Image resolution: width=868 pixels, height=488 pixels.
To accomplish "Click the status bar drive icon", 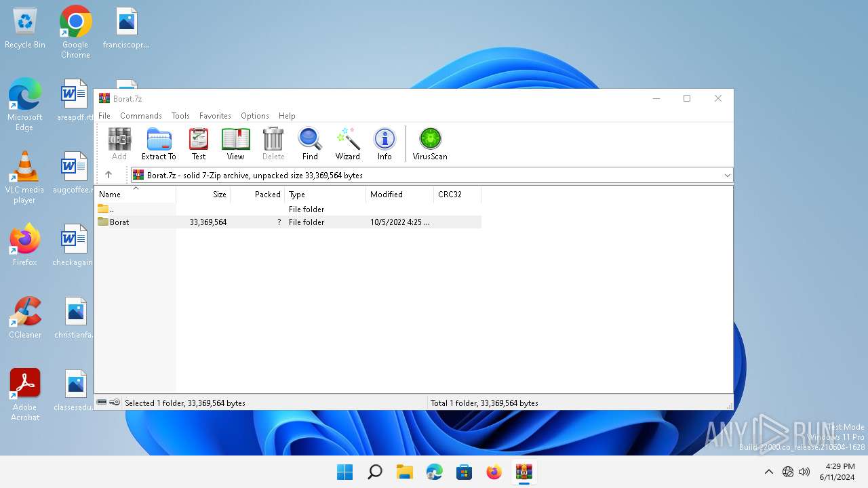I will click(102, 403).
